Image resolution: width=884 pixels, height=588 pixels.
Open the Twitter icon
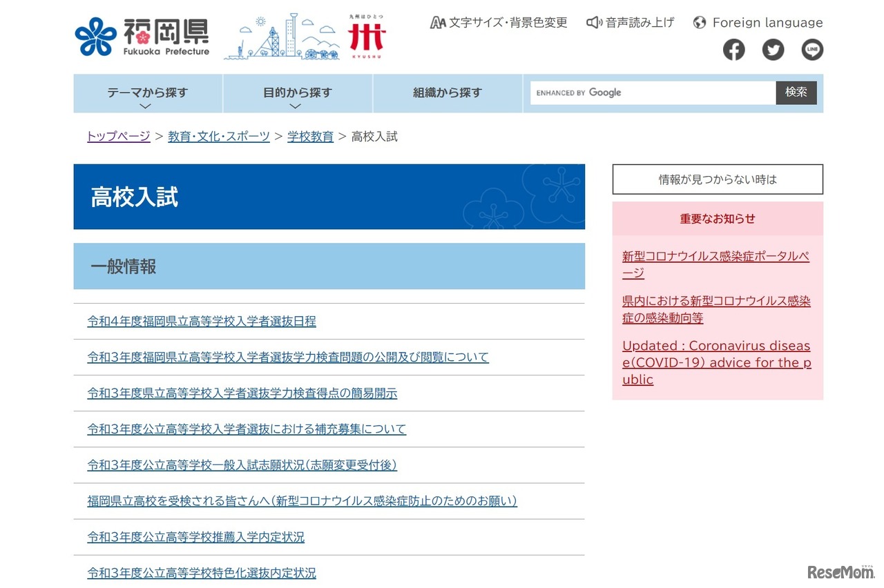point(773,49)
